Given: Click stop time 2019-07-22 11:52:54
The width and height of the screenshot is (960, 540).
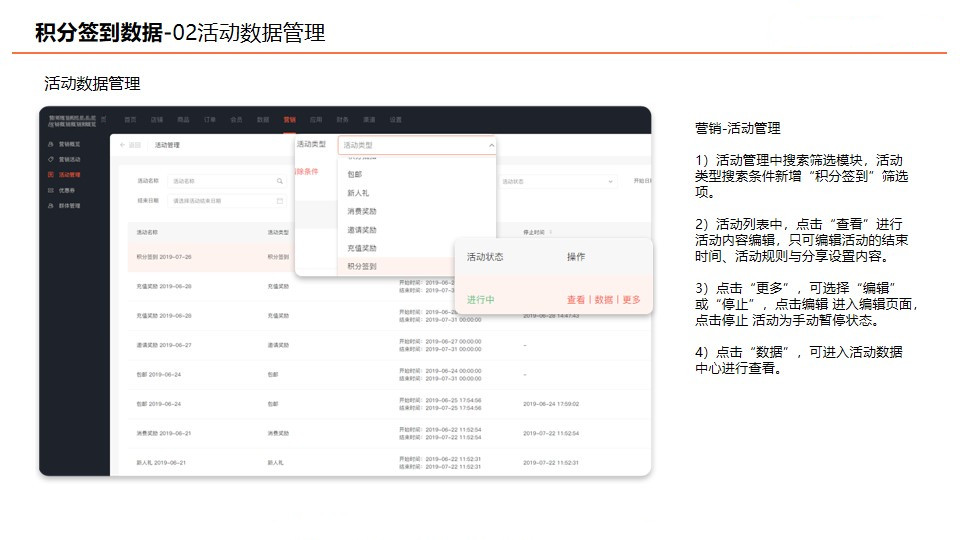Looking at the screenshot, I should coord(551,433).
